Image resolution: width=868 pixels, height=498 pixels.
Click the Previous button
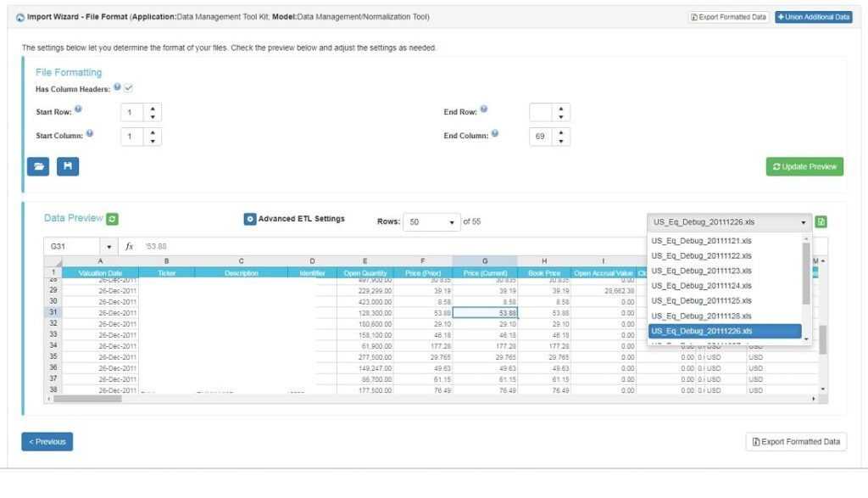(47, 441)
